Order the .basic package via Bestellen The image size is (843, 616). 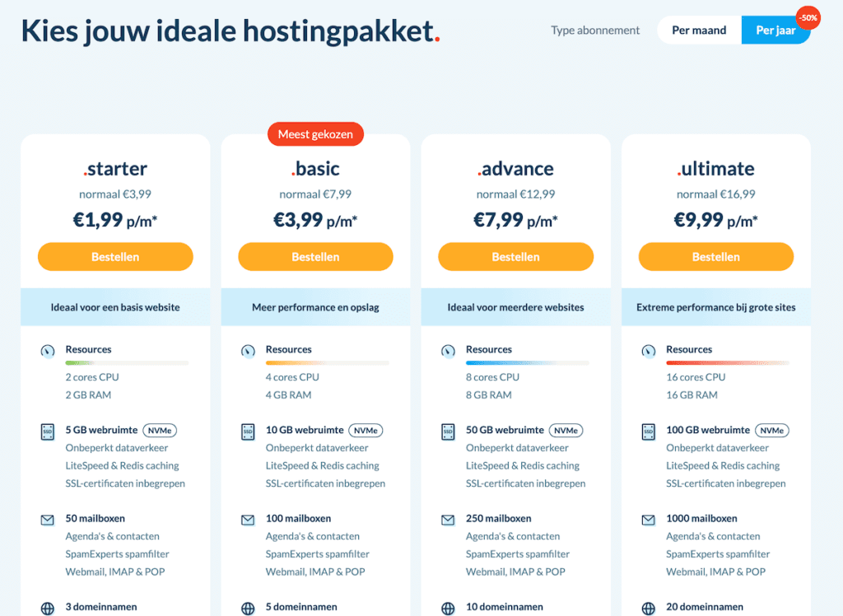(315, 256)
